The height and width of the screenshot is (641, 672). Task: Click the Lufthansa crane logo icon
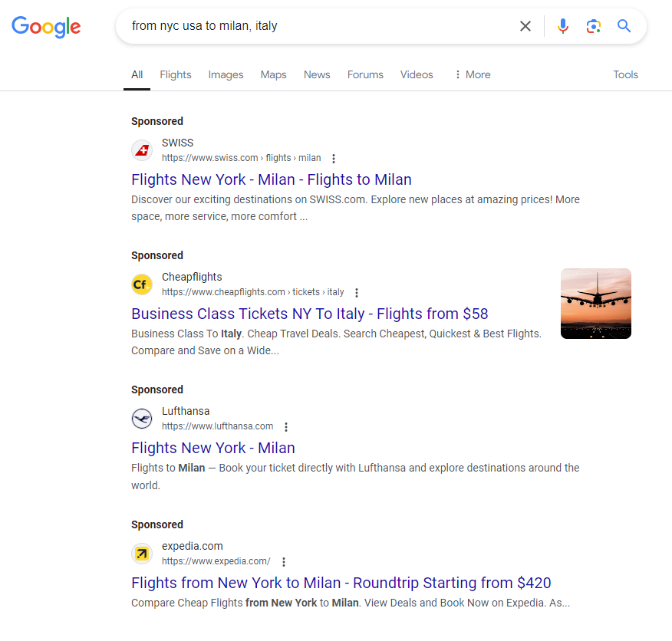pos(142,419)
